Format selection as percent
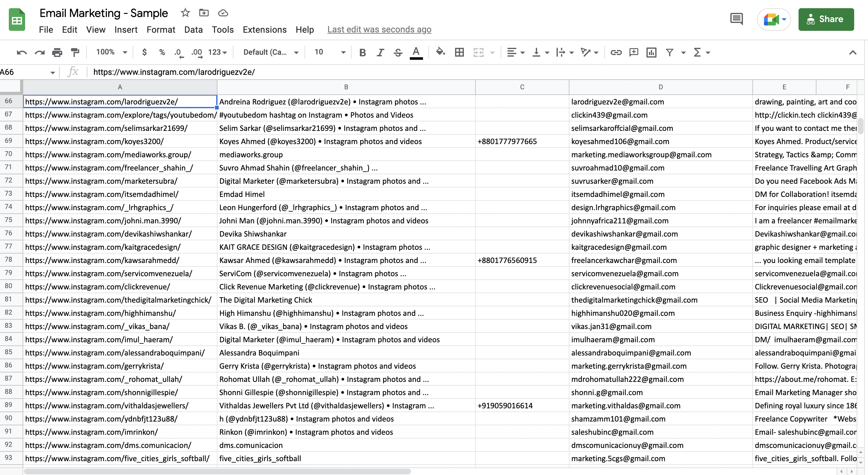This screenshot has height=475, width=868. pyautogui.click(x=162, y=52)
